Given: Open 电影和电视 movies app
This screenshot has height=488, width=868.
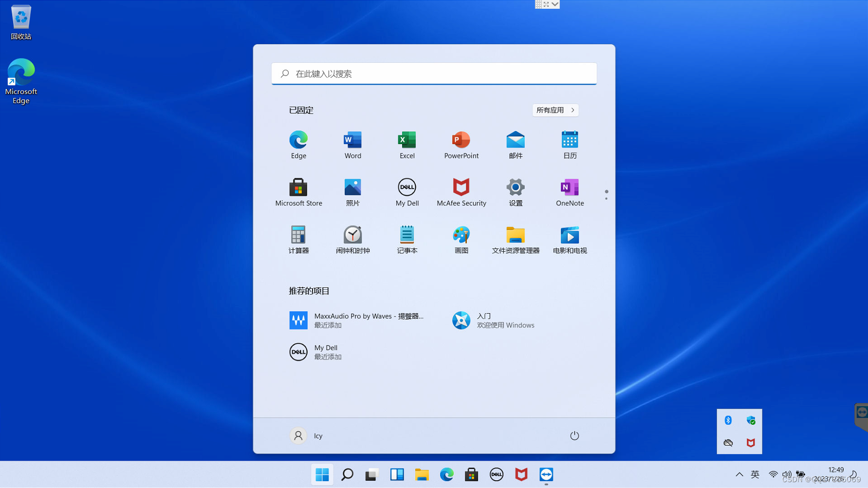Looking at the screenshot, I should tap(570, 240).
